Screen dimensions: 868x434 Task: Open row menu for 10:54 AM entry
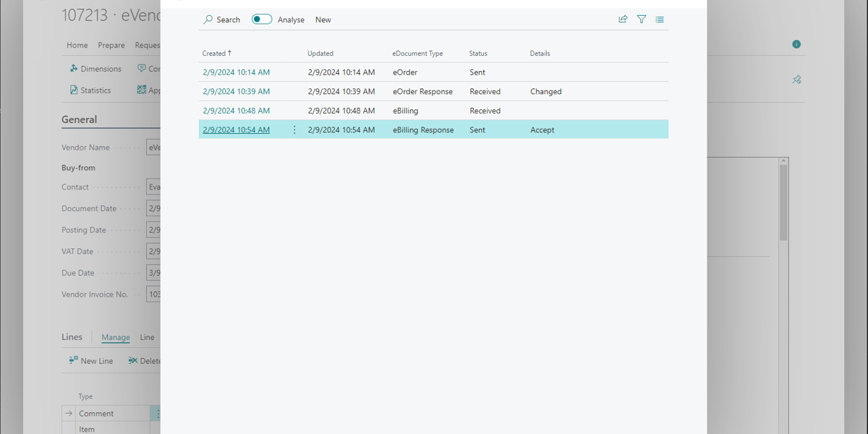click(294, 130)
